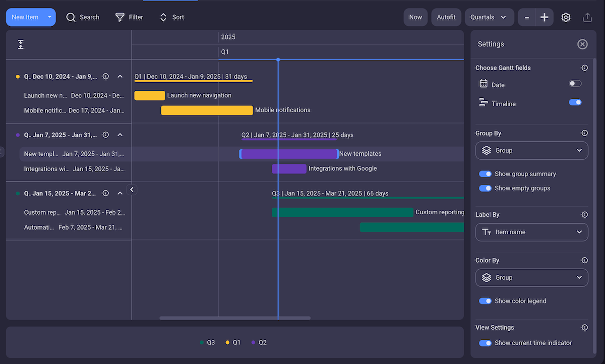Screen dimensions: 605x364
Task: Select the Integrations with Google row
Action: (74, 169)
